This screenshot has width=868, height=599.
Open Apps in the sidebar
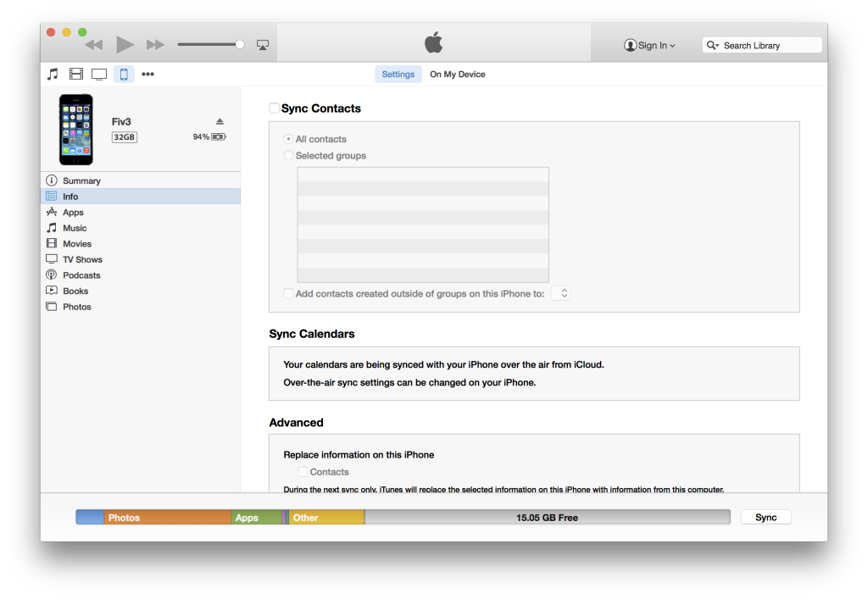pos(141,213)
